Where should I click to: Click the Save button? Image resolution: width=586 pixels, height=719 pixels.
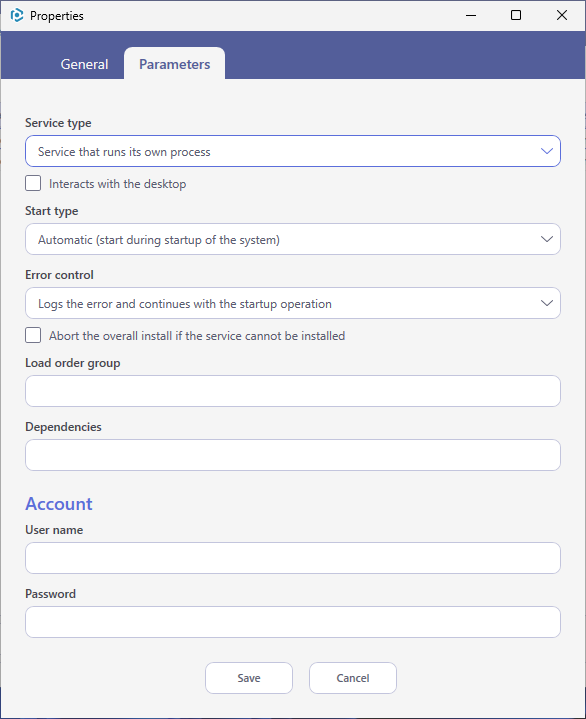(249, 678)
